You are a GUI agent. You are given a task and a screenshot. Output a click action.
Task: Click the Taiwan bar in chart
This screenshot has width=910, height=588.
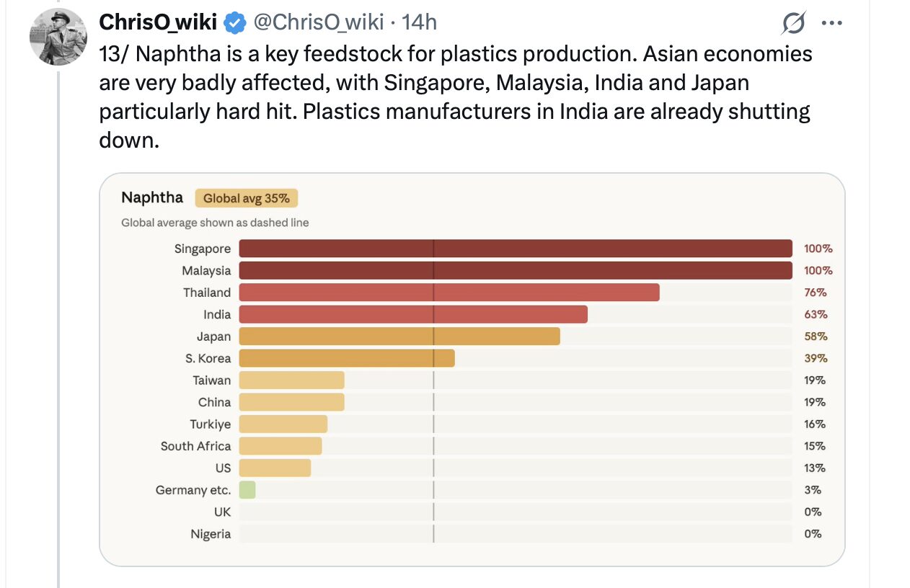coord(291,380)
